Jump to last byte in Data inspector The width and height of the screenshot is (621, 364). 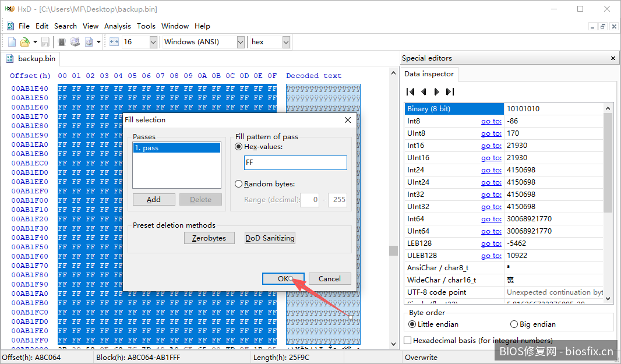click(x=450, y=91)
